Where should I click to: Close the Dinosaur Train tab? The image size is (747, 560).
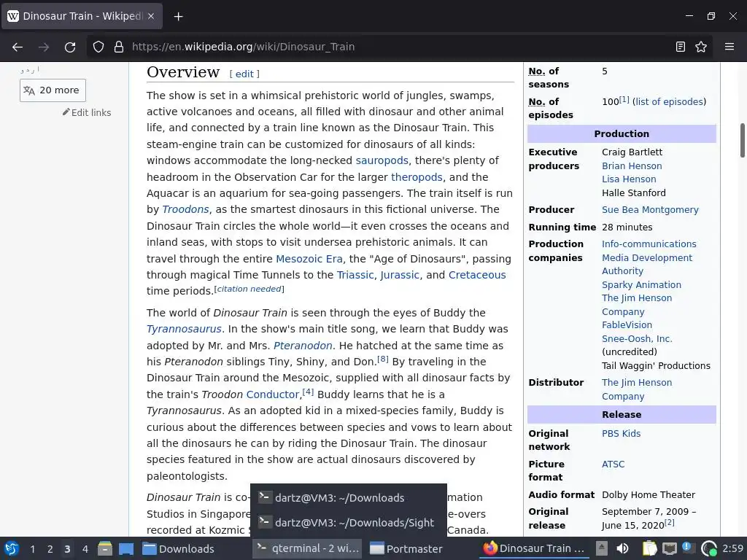coord(150,16)
